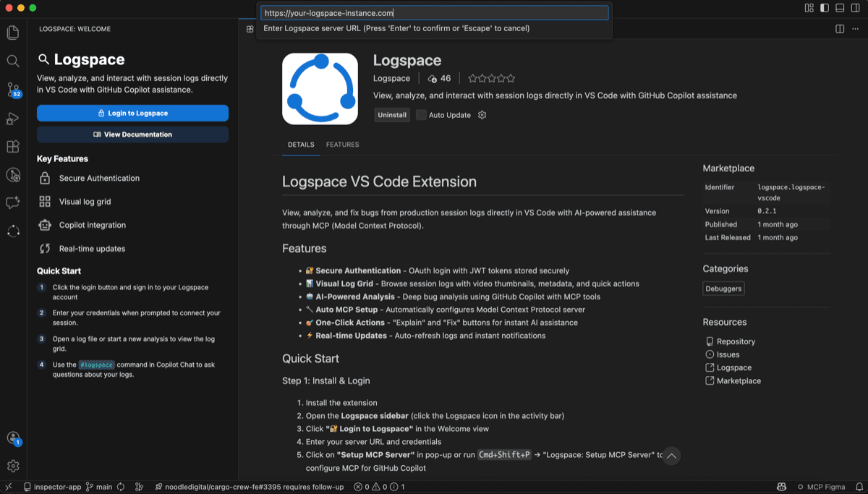Open the Extensions view in activity bar

coord(13,146)
